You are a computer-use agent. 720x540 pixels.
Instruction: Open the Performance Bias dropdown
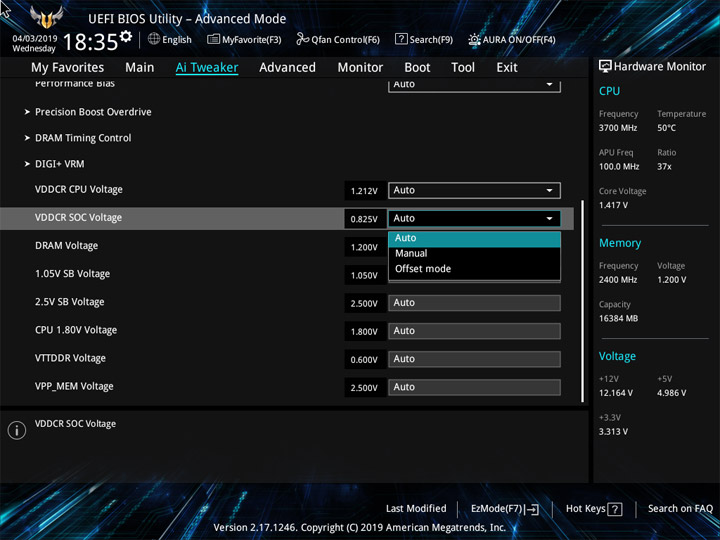pyautogui.click(x=474, y=85)
